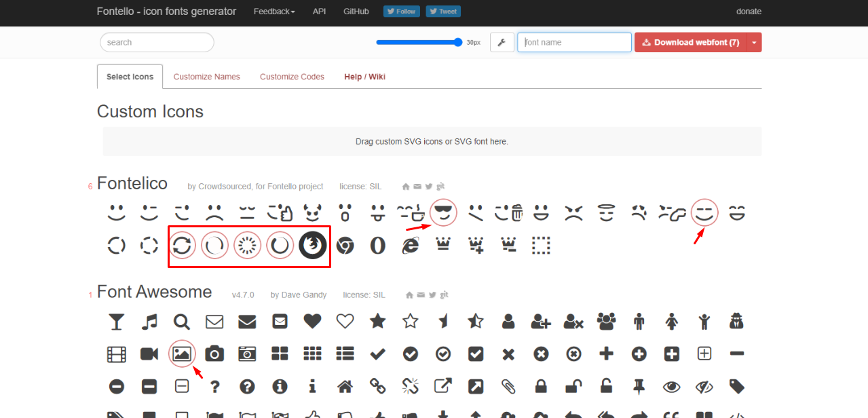The height and width of the screenshot is (418, 868).
Task: Select the Firefox browser icon
Action: [313, 246]
